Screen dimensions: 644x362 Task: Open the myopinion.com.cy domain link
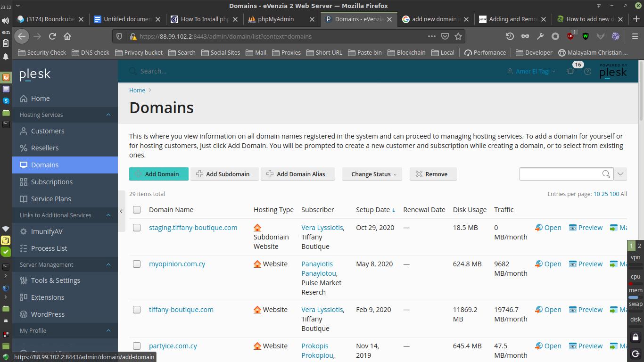click(177, 264)
